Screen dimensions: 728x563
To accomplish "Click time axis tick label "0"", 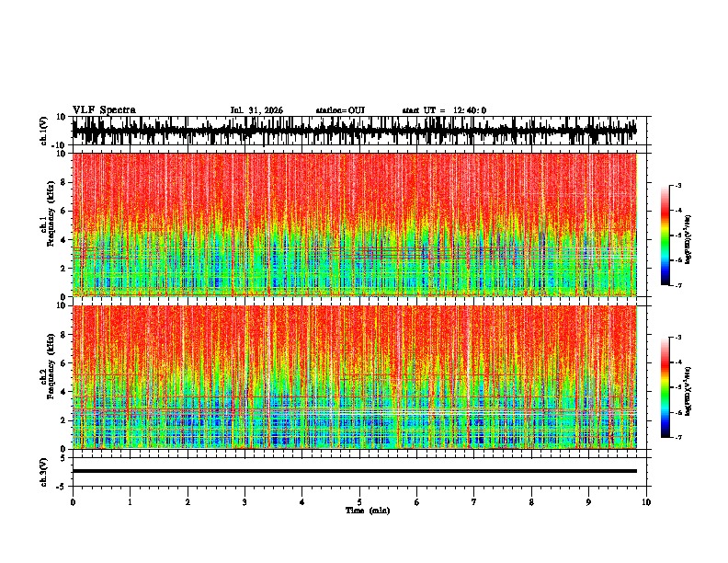I will (73, 502).
